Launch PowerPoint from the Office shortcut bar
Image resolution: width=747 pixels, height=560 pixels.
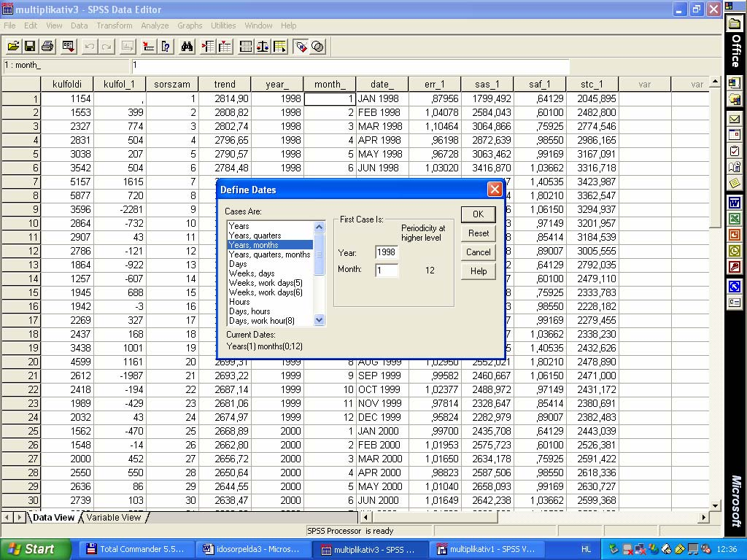pyautogui.click(x=735, y=234)
